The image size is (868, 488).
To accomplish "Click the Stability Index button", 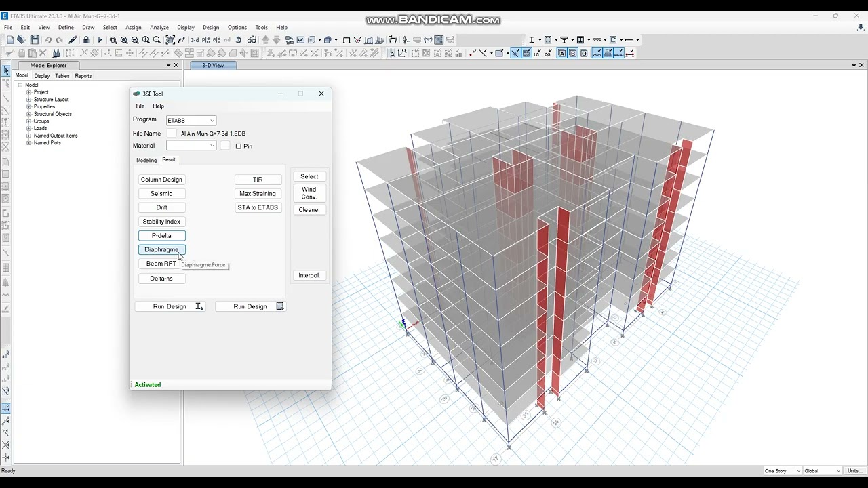I will tap(161, 222).
